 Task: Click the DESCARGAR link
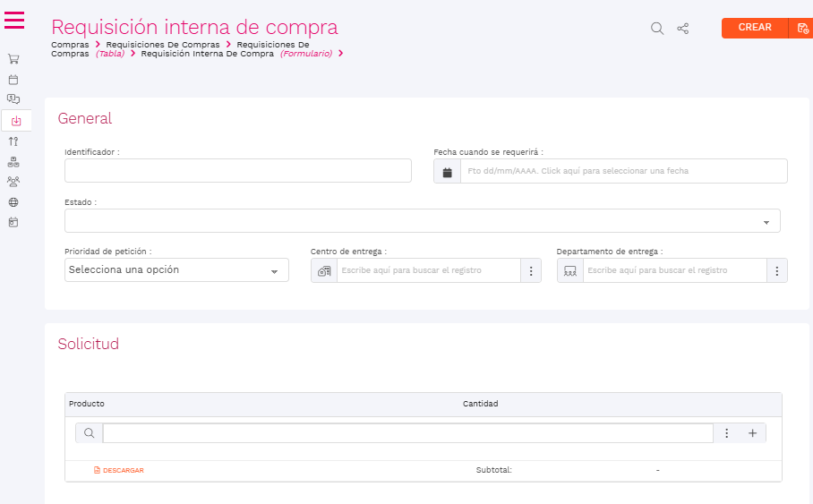119,470
